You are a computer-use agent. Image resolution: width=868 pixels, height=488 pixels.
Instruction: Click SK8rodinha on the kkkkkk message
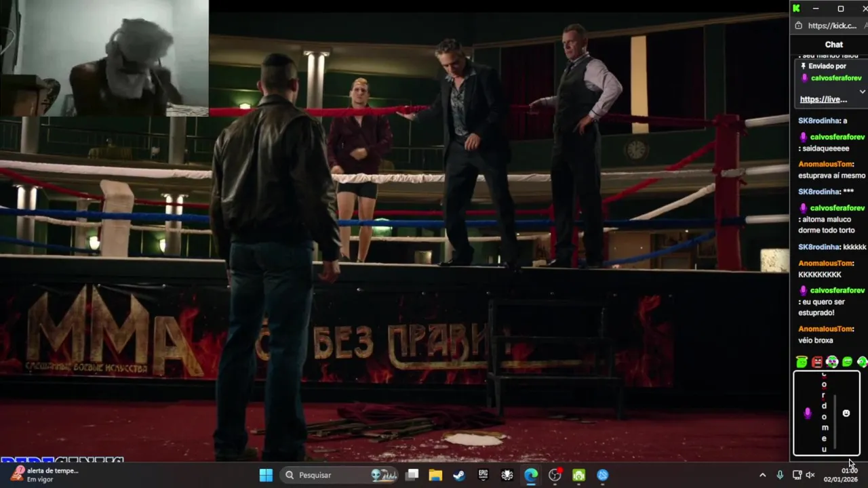click(x=819, y=247)
